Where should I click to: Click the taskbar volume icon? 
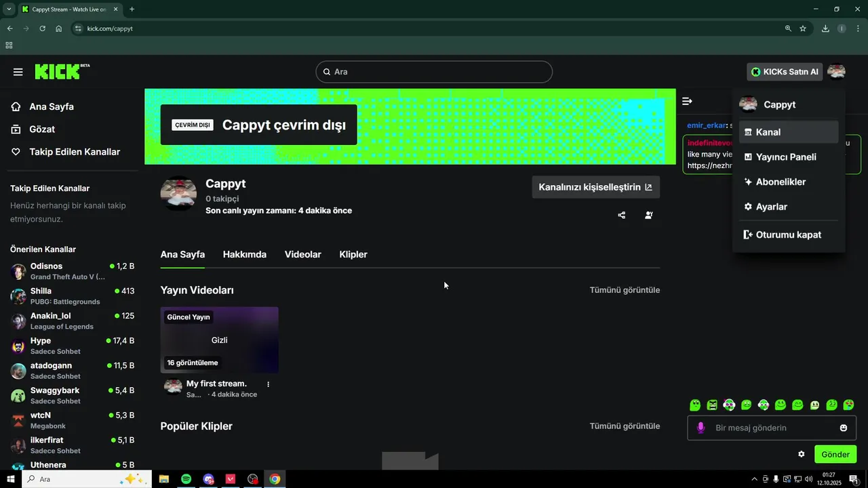click(x=808, y=479)
